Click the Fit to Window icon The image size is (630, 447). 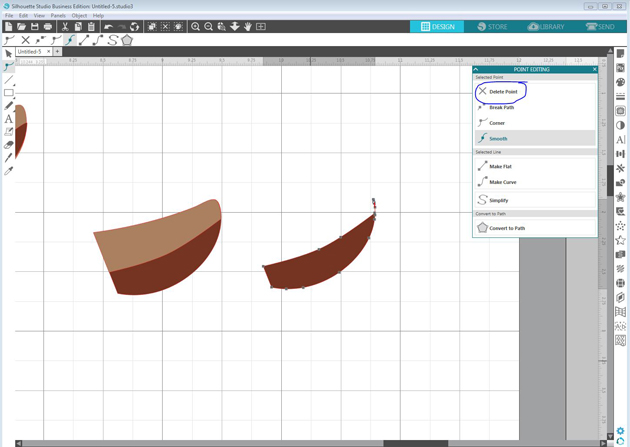click(261, 27)
